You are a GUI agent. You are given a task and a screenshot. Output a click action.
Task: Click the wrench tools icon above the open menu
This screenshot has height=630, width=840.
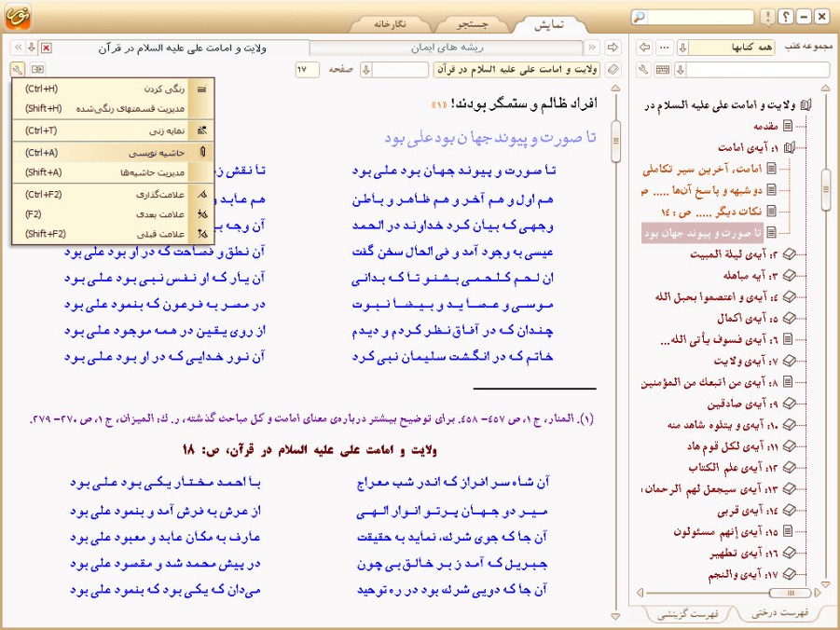[17, 69]
